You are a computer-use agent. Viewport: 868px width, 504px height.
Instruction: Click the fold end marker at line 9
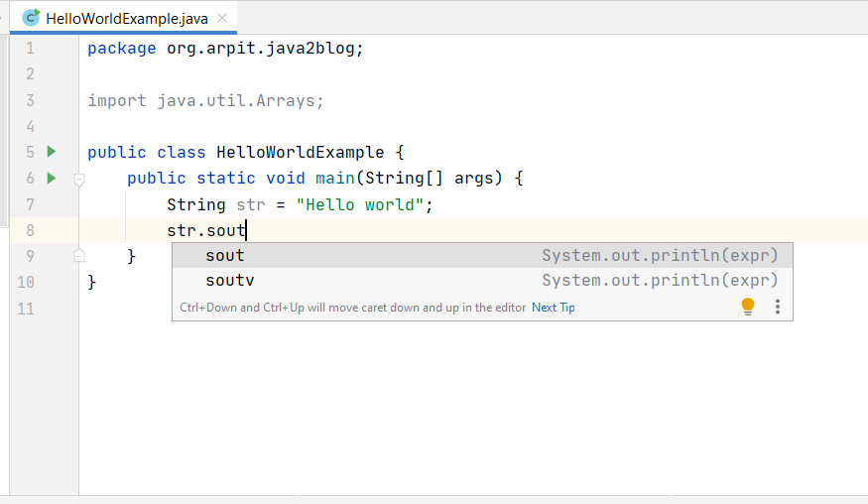(79, 256)
